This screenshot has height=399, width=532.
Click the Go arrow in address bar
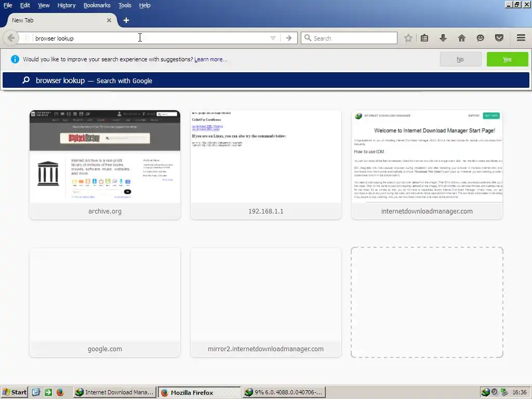[289, 38]
